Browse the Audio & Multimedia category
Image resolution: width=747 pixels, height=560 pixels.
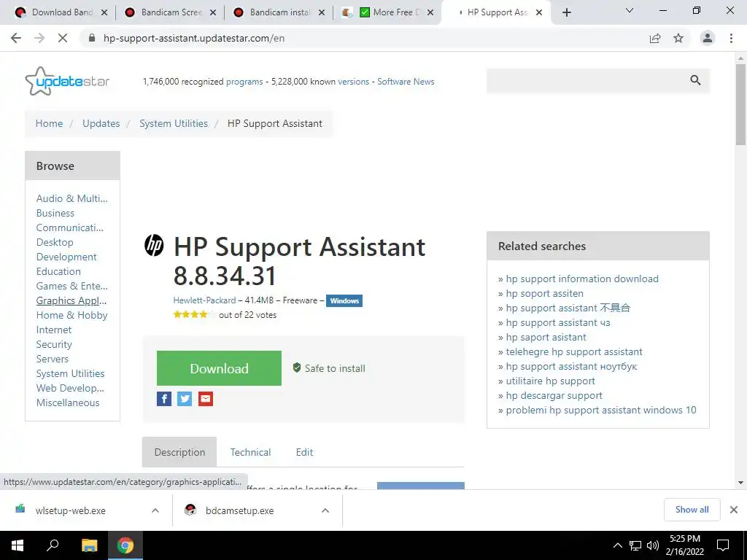pos(72,198)
